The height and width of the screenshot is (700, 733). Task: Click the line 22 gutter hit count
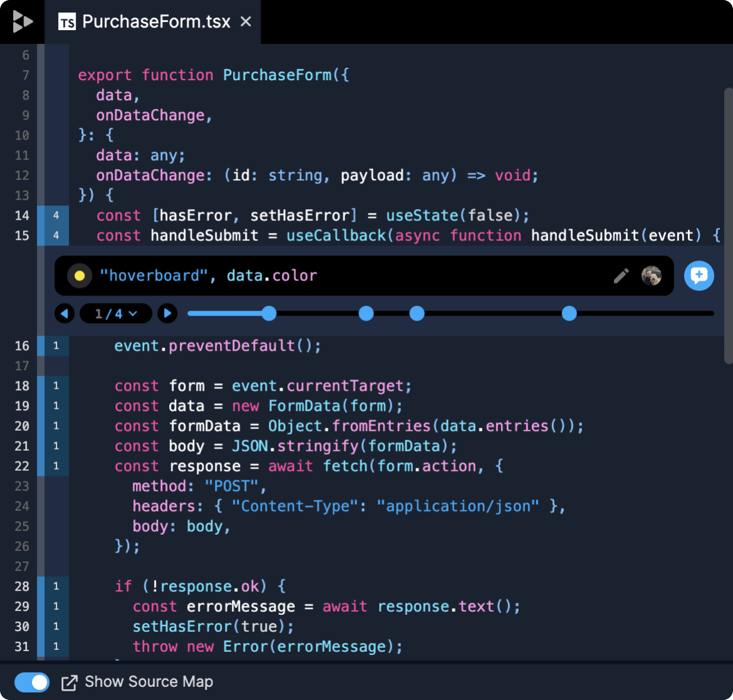click(56, 466)
